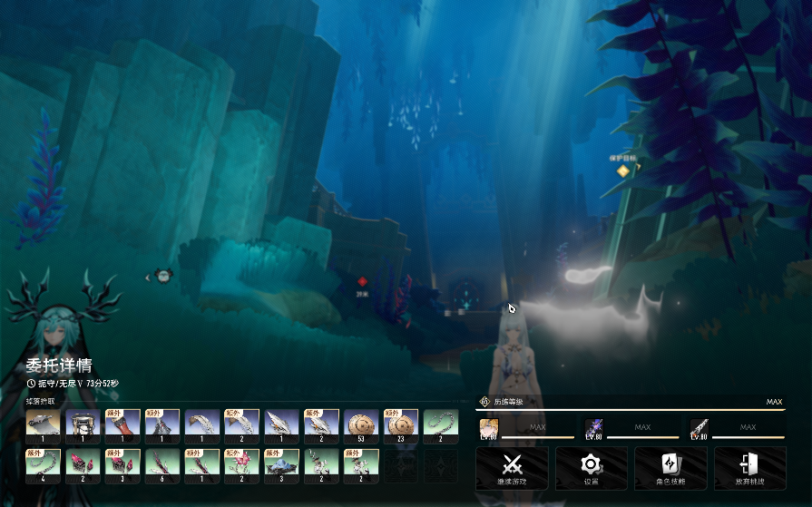Screen dimensions: 812x507
Task: Click the bronze coin item with count 23
Action: [401, 425]
